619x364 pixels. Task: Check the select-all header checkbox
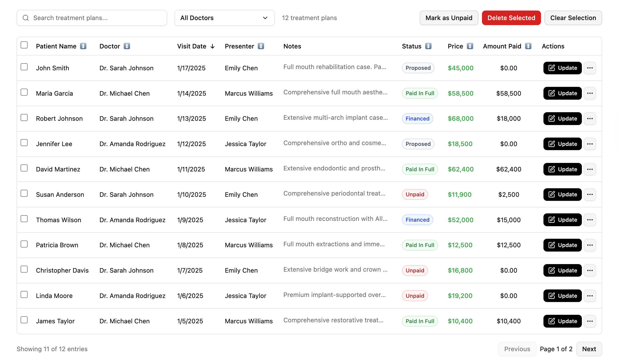pos(24,45)
